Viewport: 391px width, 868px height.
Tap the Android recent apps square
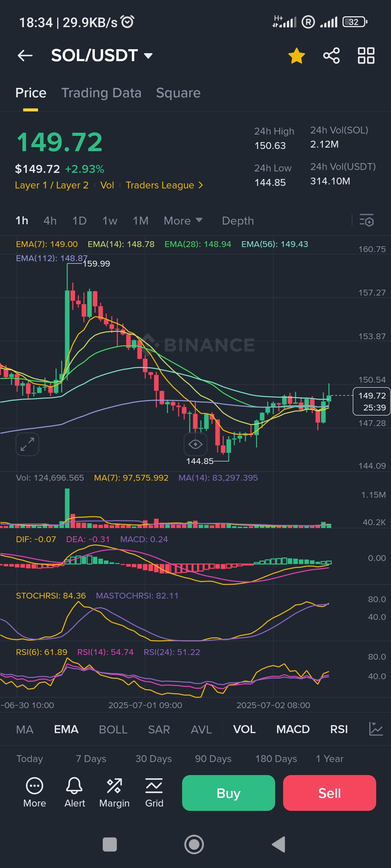point(110,845)
